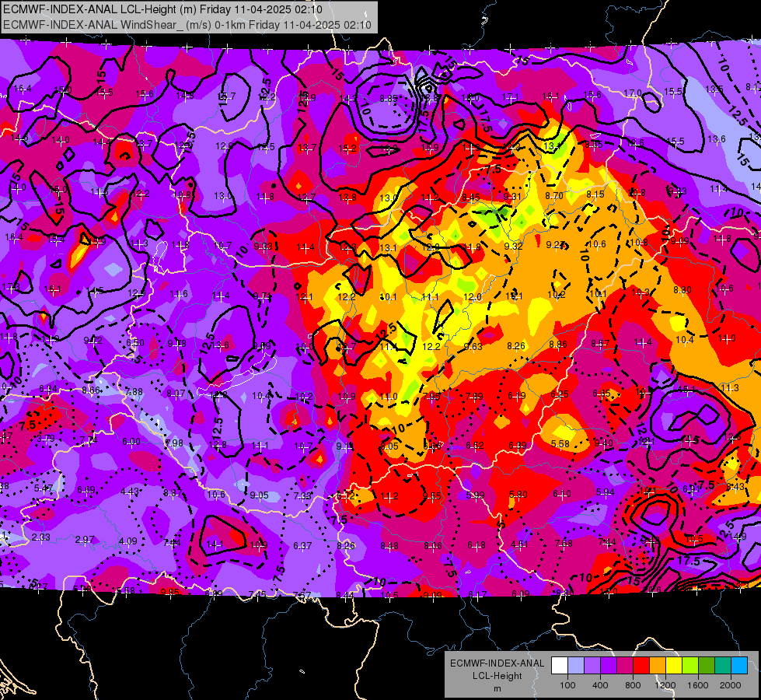Screen dimensions: 761x700
Task: Click the 7.33 grid point value
Action: pos(302,495)
